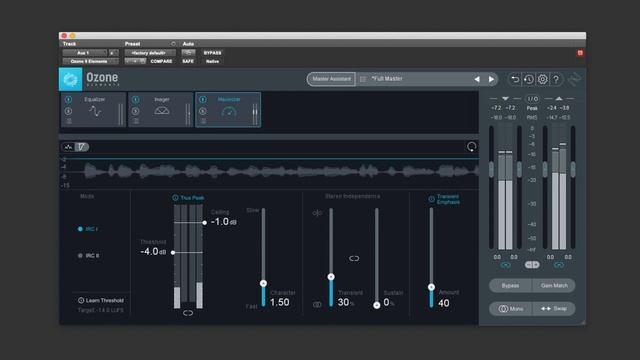
Task: Click the Gain Match button
Action: tap(554, 286)
